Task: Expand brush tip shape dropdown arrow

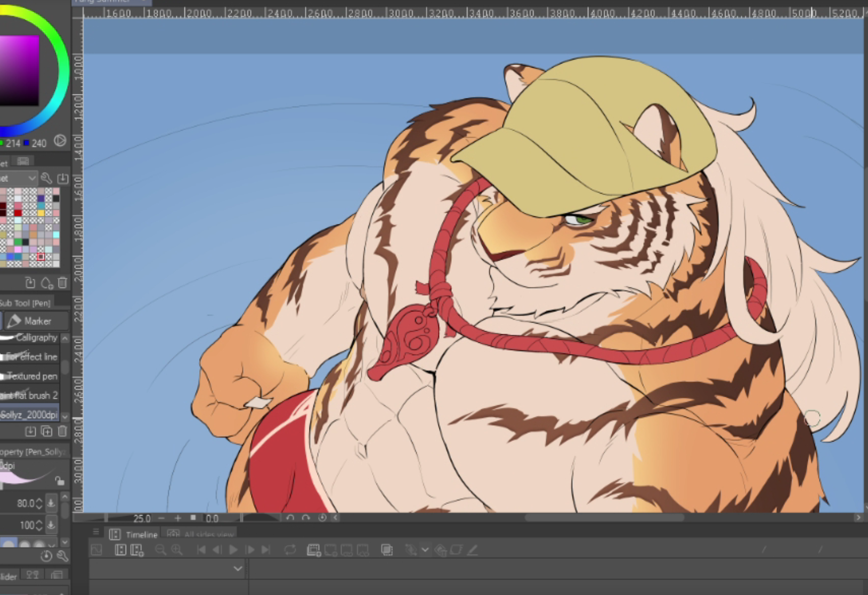Action: (52, 543)
